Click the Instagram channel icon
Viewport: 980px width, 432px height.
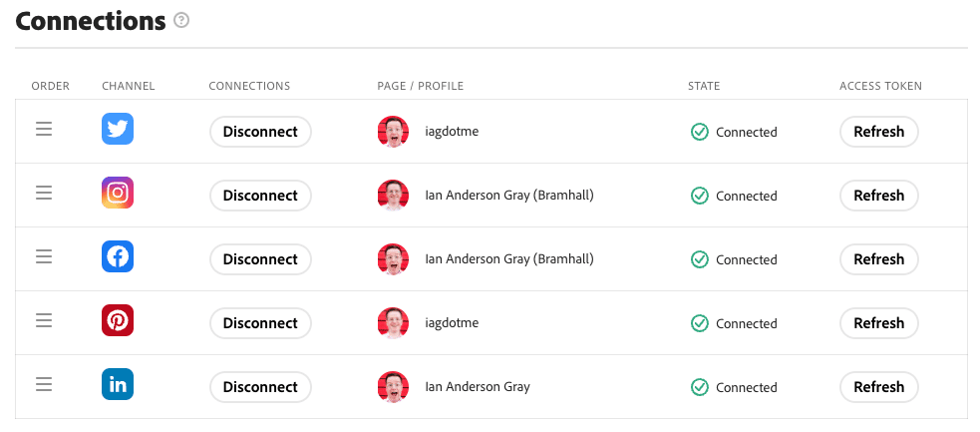pos(118,193)
